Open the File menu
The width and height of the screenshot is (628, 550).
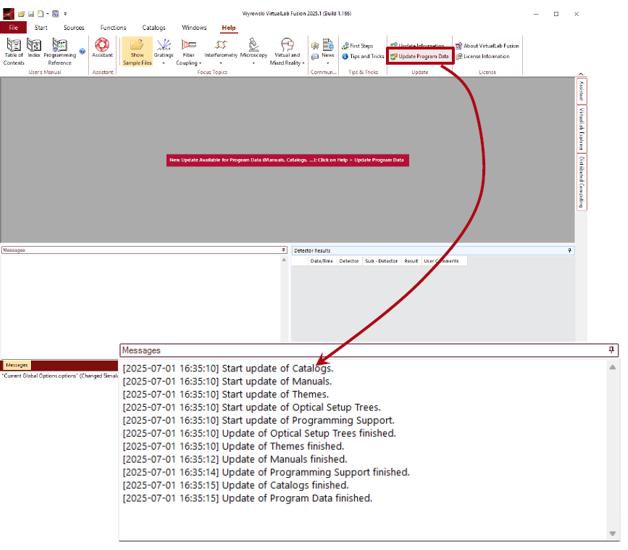[14, 28]
